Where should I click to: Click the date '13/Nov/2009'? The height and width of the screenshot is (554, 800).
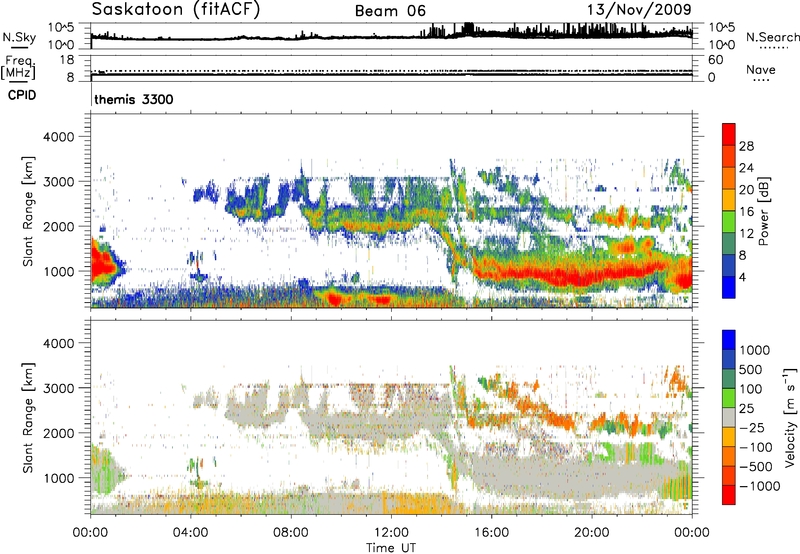point(639,10)
